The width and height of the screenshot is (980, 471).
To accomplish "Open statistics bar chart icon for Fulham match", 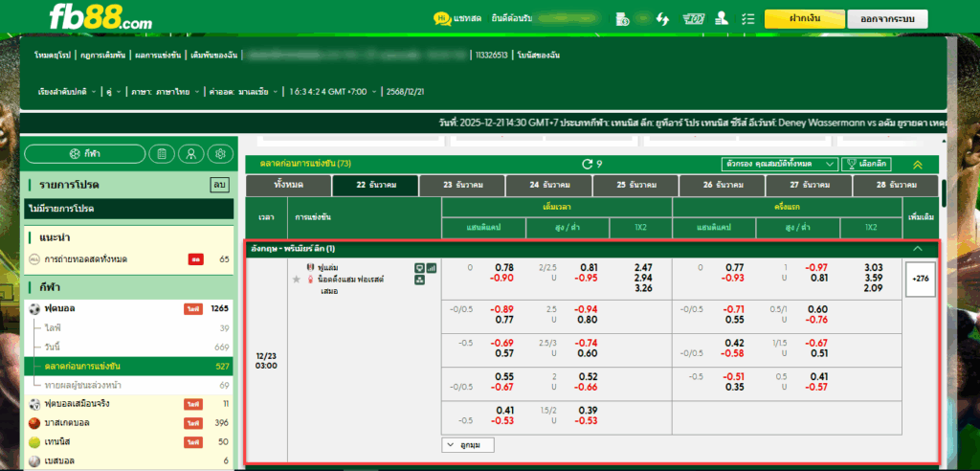I will 432,268.
